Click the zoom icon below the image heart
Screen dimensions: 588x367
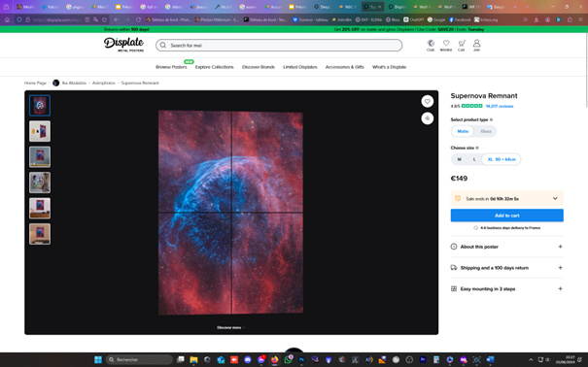click(427, 118)
